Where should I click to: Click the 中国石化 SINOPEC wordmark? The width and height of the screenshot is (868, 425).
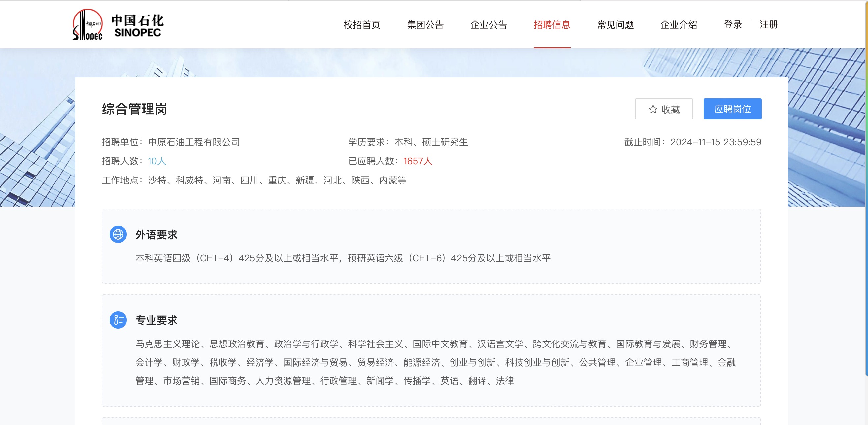point(138,25)
